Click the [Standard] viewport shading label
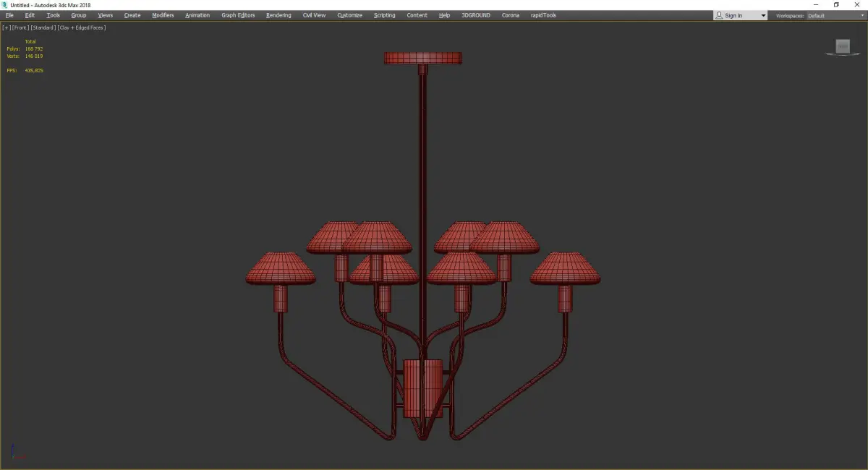The image size is (868, 470). [43, 27]
